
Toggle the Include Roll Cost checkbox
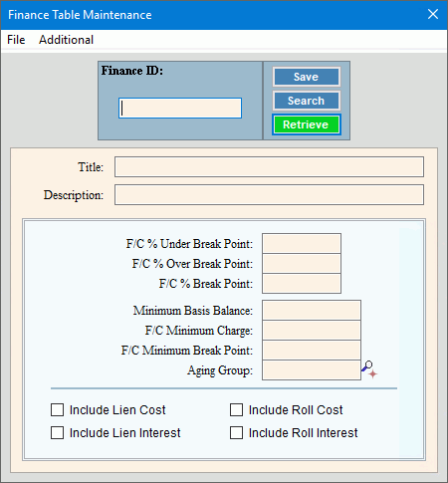236,410
